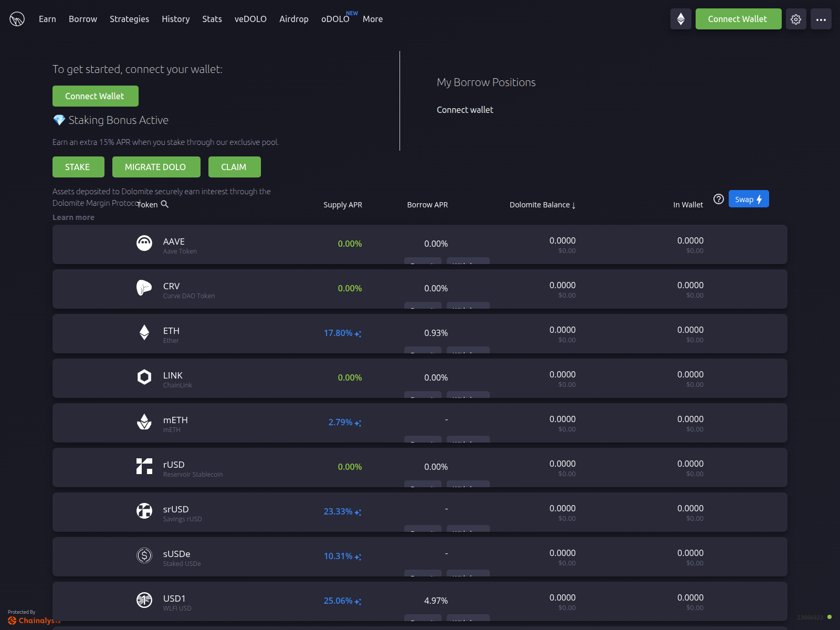The height and width of the screenshot is (630, 840).
Task: Click the USD1 token icon
Action: (144, 600)
